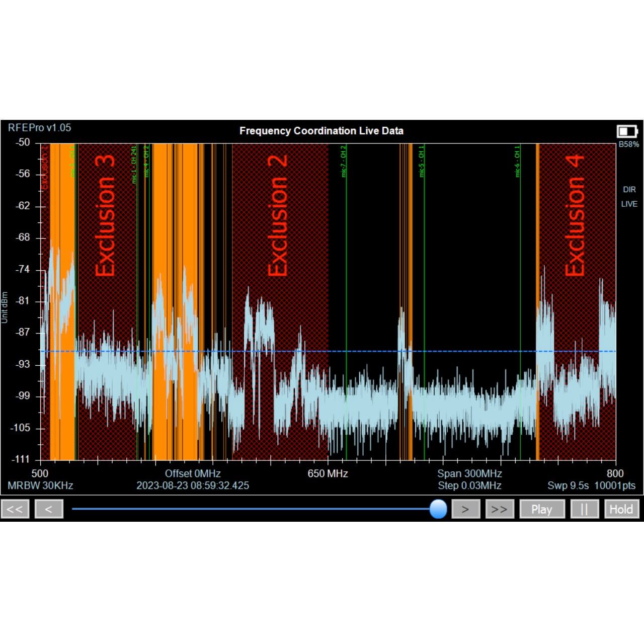Viewport: 644px width, 644px height.
Task: Click the -50 dBm axis value
Action: [23, 142]
